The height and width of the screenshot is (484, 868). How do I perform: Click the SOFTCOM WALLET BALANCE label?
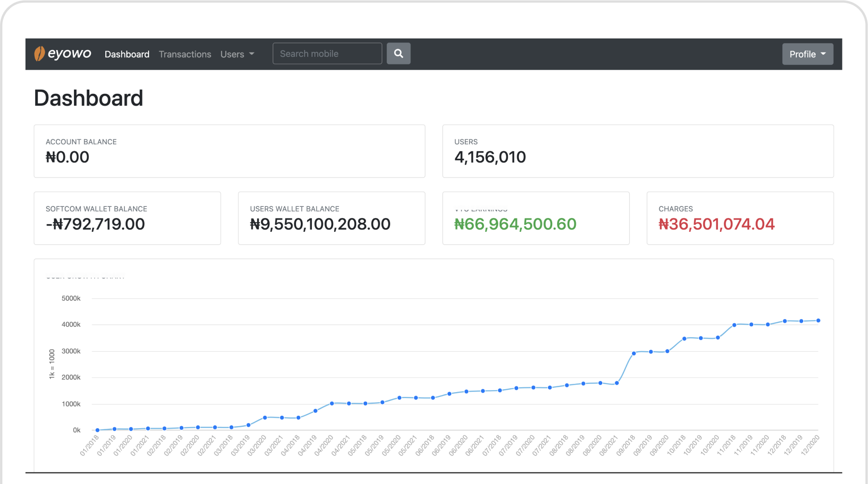point(97,209)
